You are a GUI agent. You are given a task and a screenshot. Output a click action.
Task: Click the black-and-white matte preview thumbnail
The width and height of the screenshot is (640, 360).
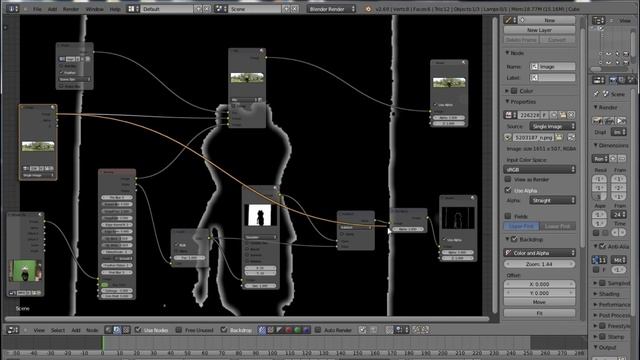click(260, 215)
